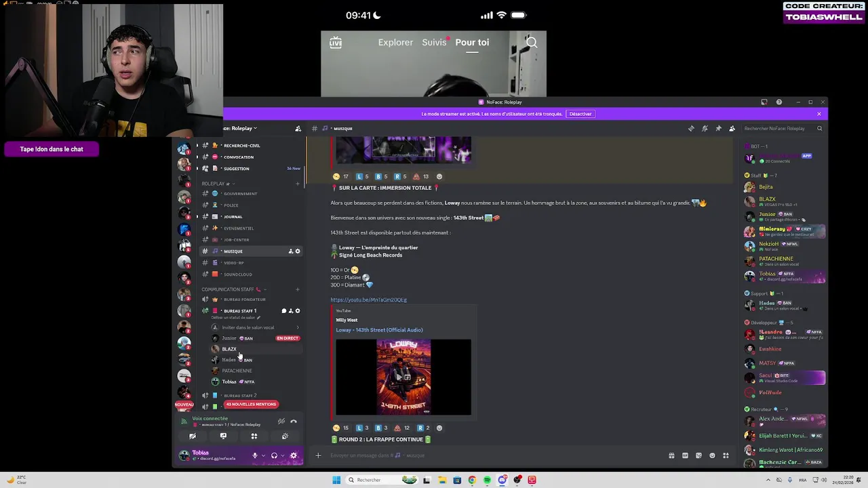
Task: Click 43 nouvelles mentions pill
Action: [x=251, y=405]
